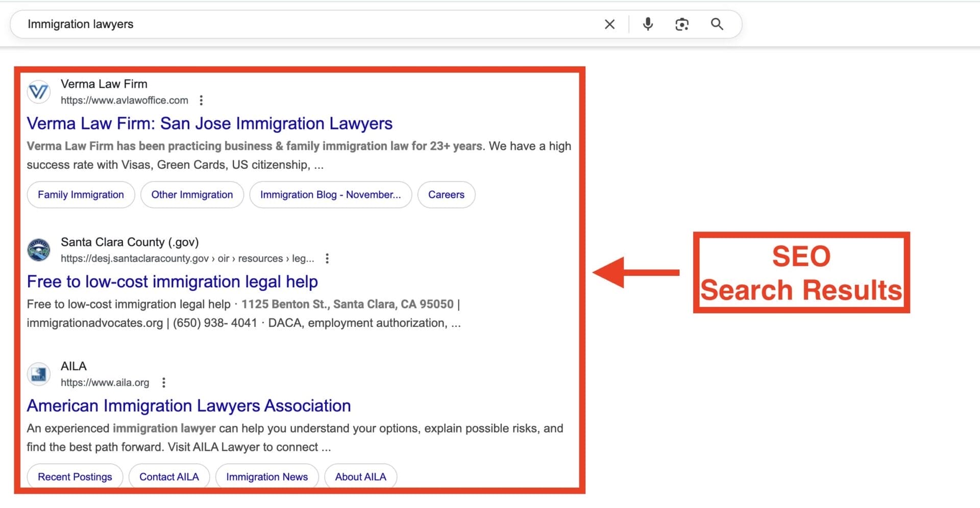980x508 pixels.
Task: Open Recent Postings under AILA
Action: pyautogui.click(x=75, y=476)
